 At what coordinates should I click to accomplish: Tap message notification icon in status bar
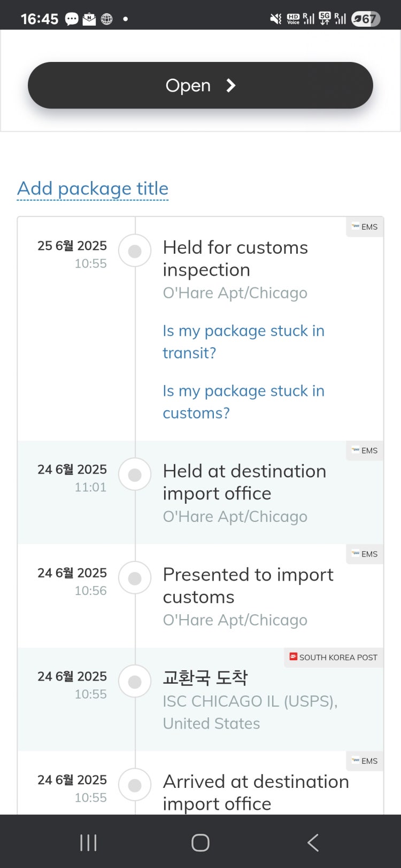click(x=72, y=19)
